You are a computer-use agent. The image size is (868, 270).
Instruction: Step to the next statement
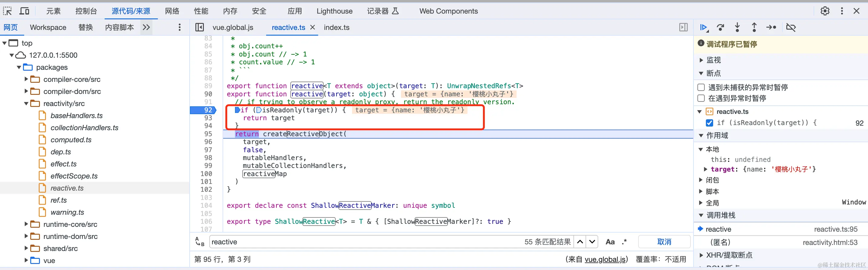(771, 27)
